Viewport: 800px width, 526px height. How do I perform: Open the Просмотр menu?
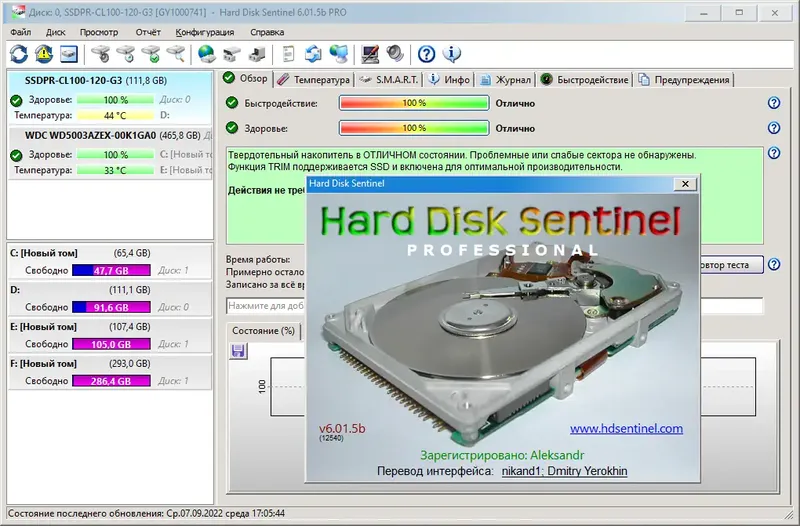coord(99,32)
